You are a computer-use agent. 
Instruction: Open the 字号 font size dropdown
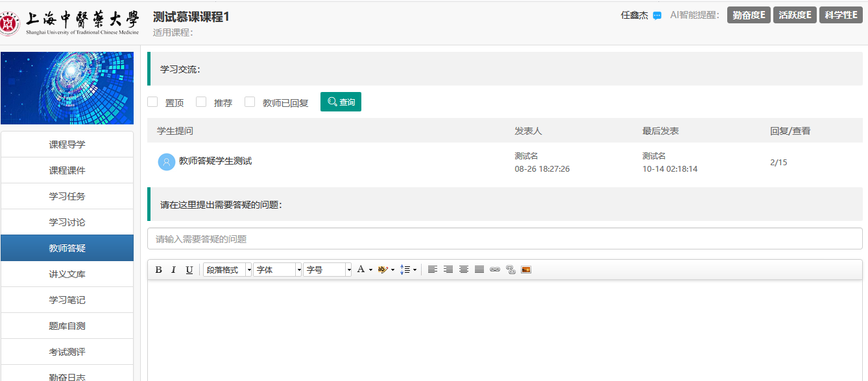click(328, 270)
